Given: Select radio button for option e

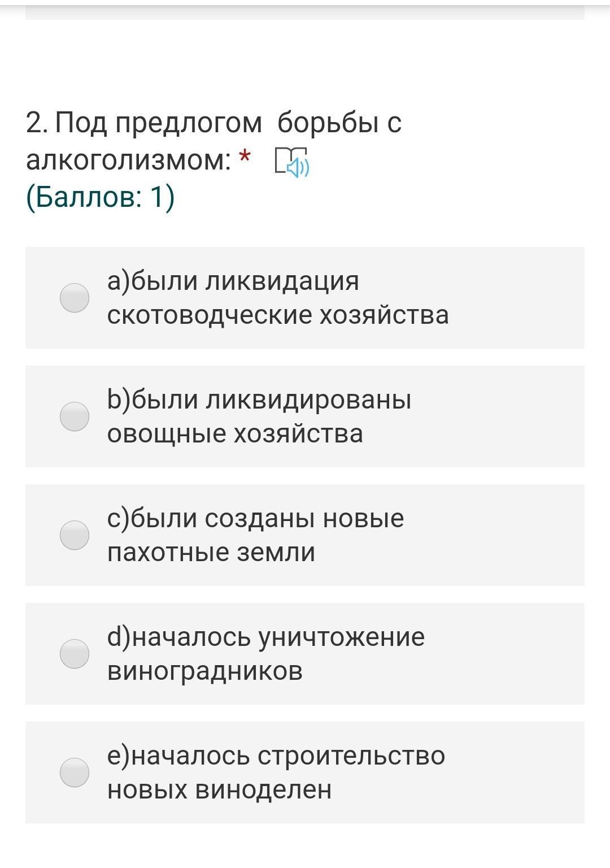Looking at the screenshot, I should pos(75,772).
